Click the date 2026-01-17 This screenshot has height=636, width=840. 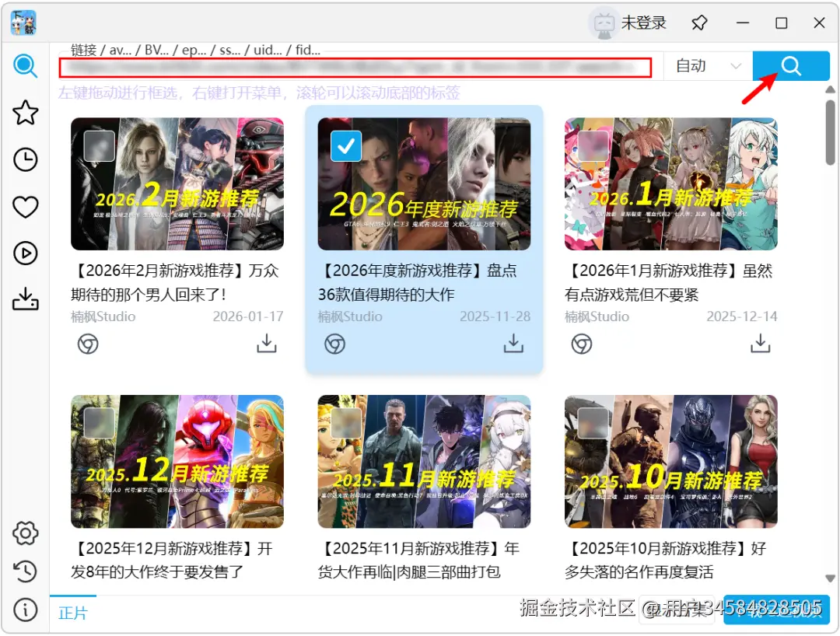248,316
